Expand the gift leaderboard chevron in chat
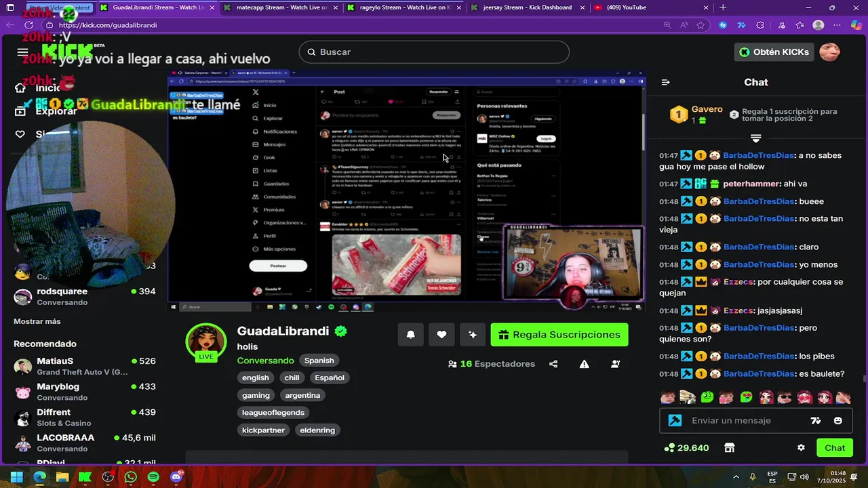 pos(756,138)
